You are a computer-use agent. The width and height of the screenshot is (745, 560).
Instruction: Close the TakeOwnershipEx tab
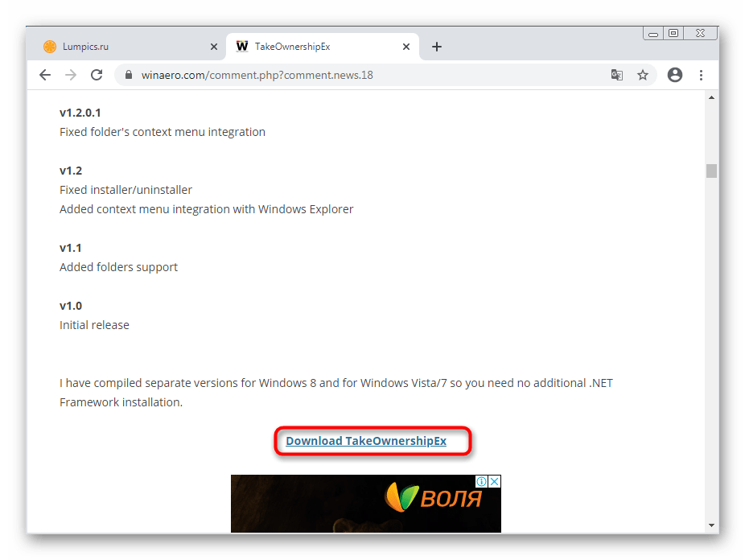pos(406,47)
